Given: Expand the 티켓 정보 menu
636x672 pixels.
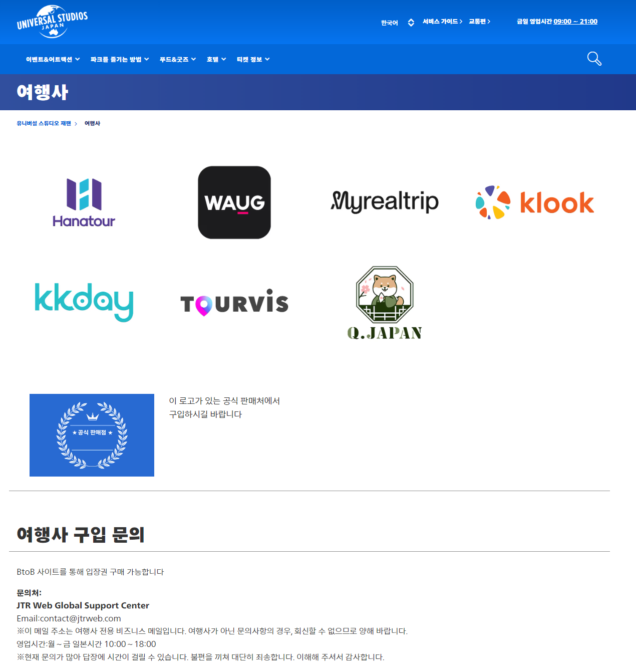Looking at the screenshot, I should (253, 59).
